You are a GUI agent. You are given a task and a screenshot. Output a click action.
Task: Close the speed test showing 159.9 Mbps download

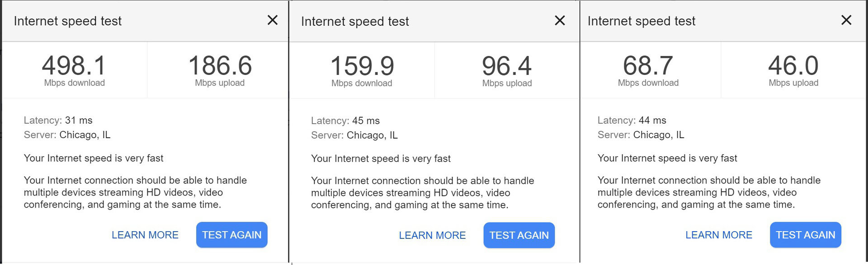coord(560,21)
